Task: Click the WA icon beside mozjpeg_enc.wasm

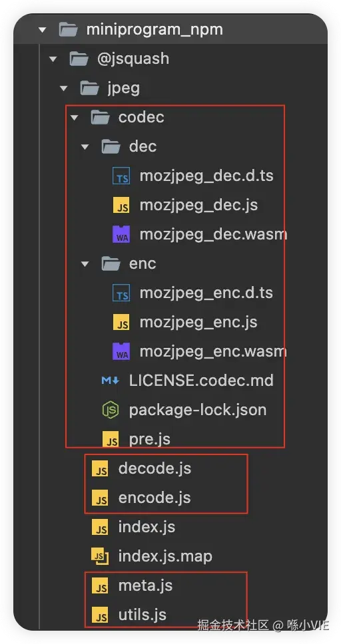Action: pos(121,351)
